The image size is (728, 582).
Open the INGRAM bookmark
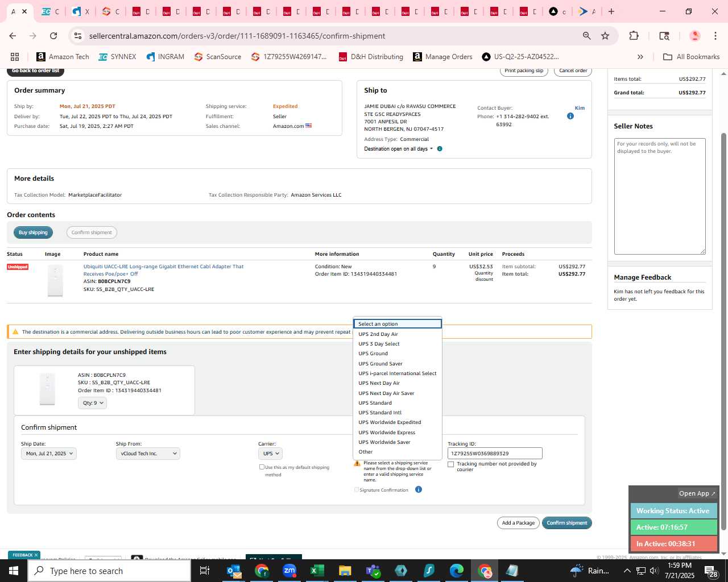tap(165, 57)
